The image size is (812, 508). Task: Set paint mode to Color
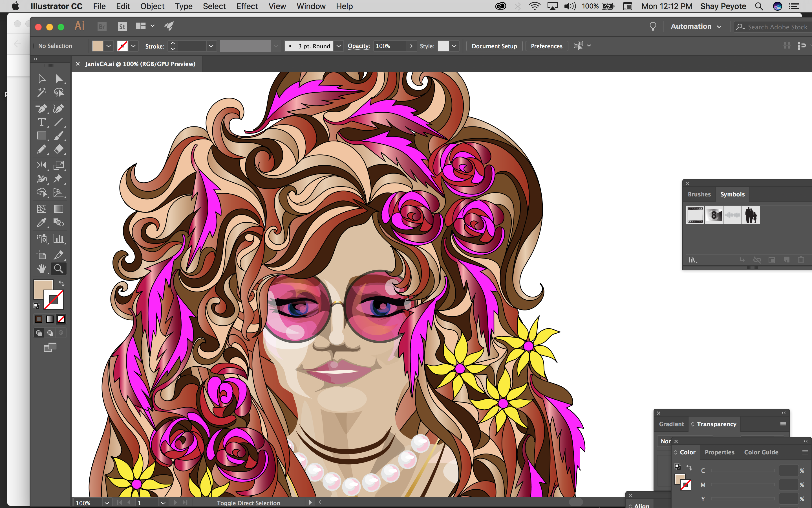[x=39, y=319]
